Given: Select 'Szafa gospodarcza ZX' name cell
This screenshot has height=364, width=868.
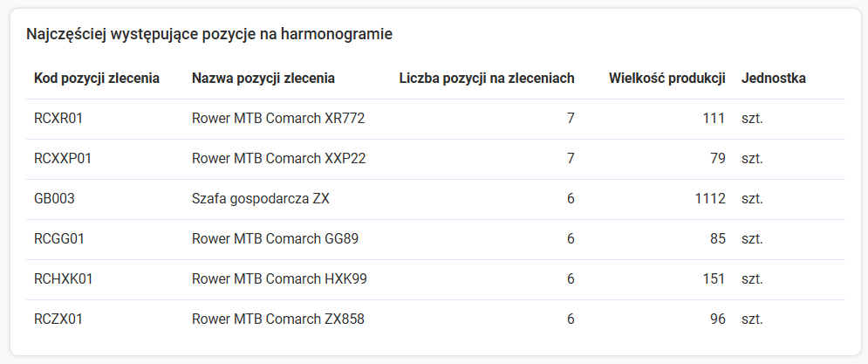Looking at the screenshot, I should [260, 199].
